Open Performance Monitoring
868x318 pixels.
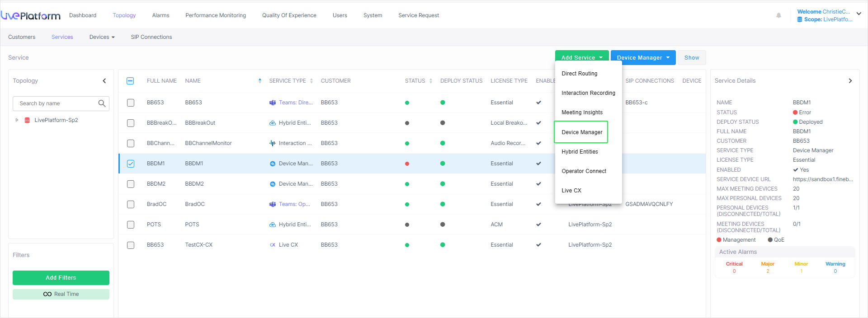(216, 15)
